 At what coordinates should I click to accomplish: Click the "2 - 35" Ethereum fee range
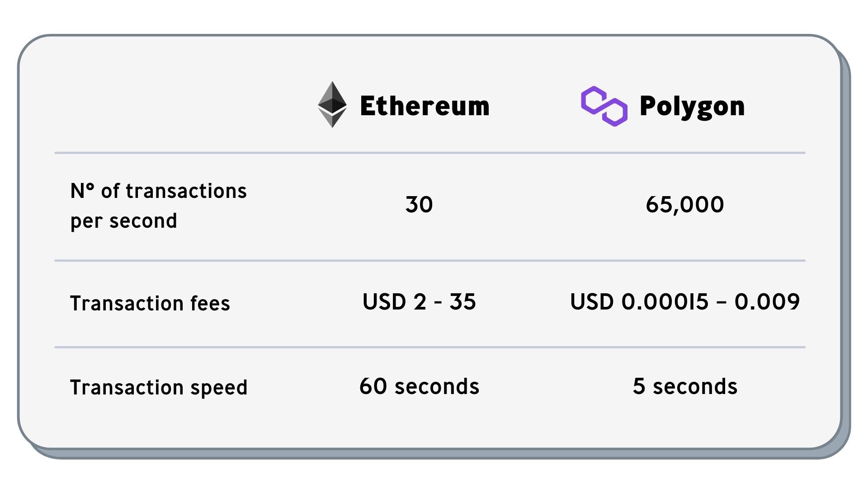444,302
